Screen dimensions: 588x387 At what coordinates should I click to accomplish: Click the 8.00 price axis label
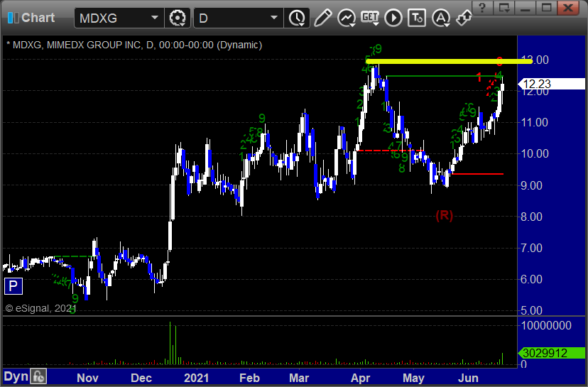pyautogui.click(x=531, y=217)
